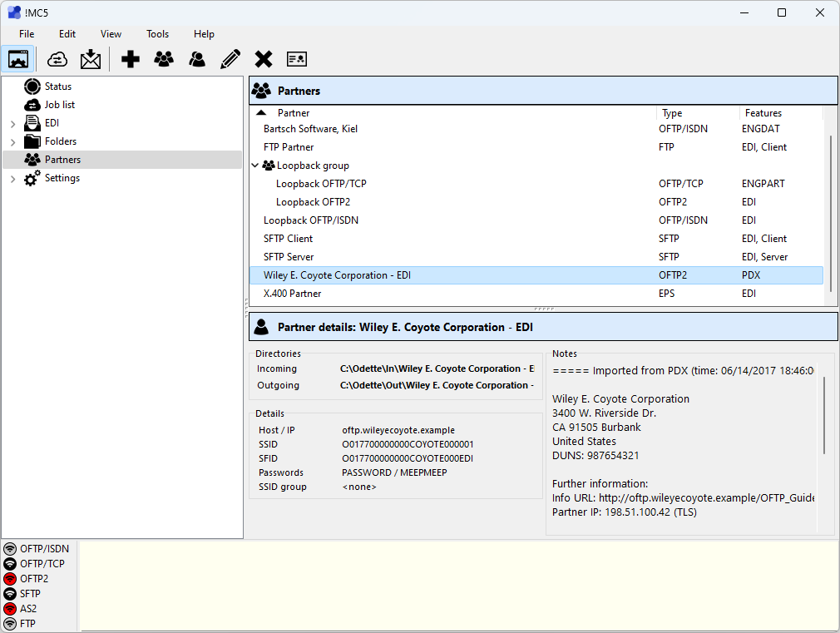The width and height of the screenshot is (840, 633).
Task: Click the Outgoing directory path
Action: pos(437,385)
